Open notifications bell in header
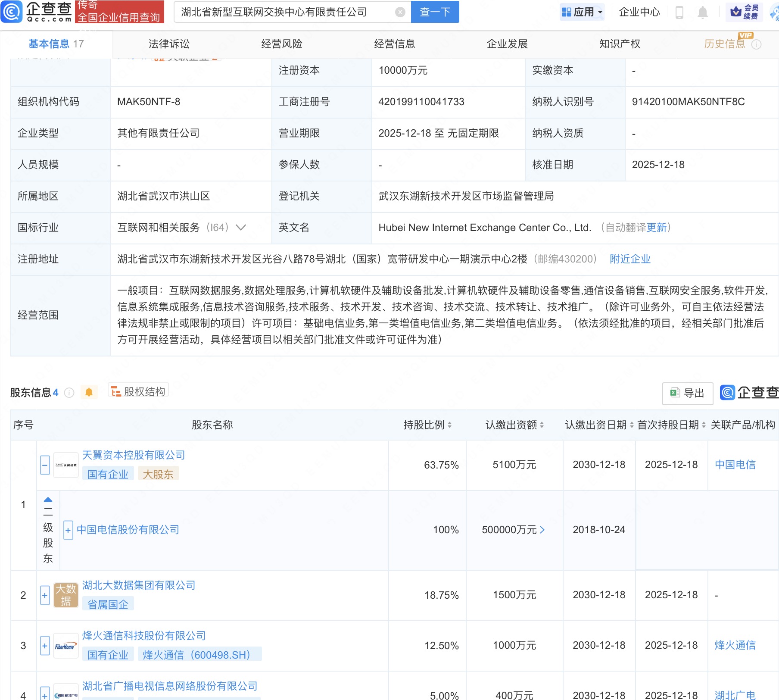This screenshot has height=700, width=779. [702, 12]
